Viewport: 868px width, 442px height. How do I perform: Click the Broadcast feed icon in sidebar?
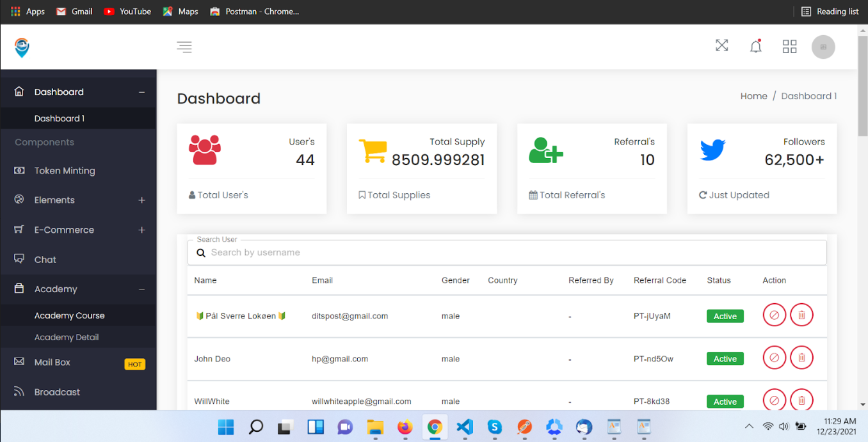[x=19, y=391]
